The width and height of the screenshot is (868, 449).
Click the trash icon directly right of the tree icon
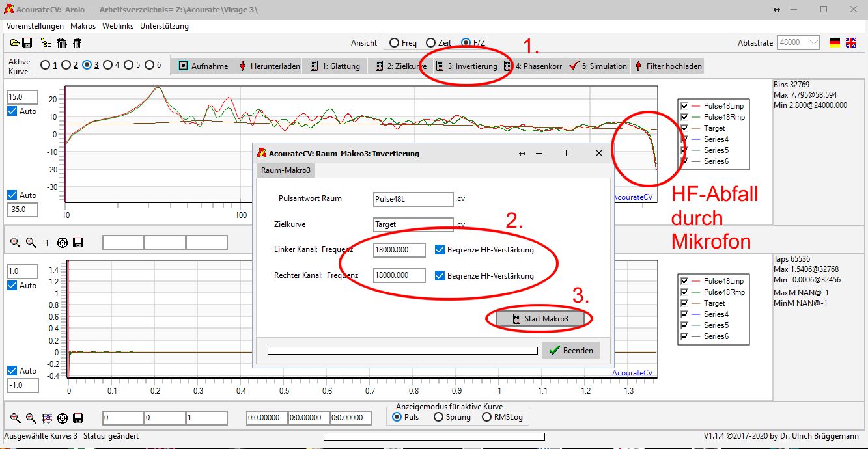[62, 43]
